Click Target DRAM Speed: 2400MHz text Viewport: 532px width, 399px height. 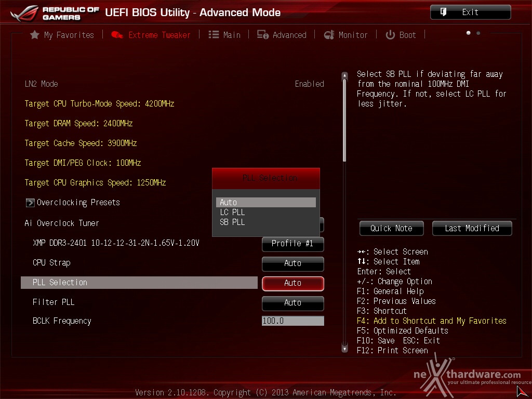pyautogui.click(x=79, y=124)
